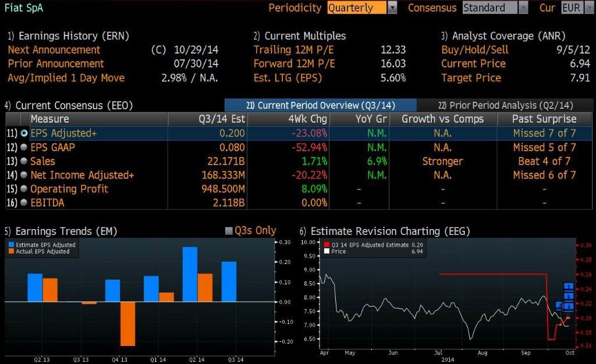Click the Q3/14 Est column header
596x364 pixels.
pos(208,119)
